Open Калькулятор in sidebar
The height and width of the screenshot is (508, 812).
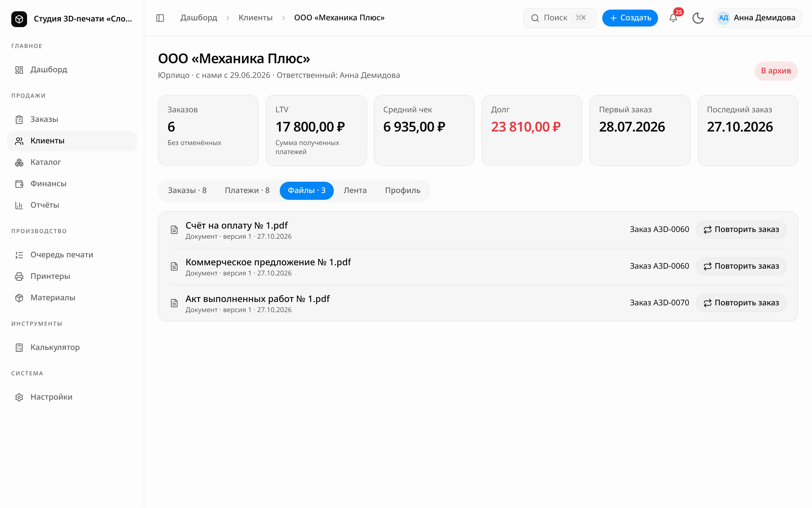(72, 347)
